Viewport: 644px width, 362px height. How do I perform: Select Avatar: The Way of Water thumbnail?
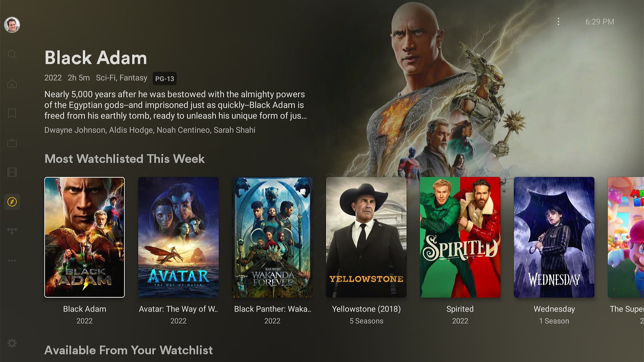tap(178, 237)
